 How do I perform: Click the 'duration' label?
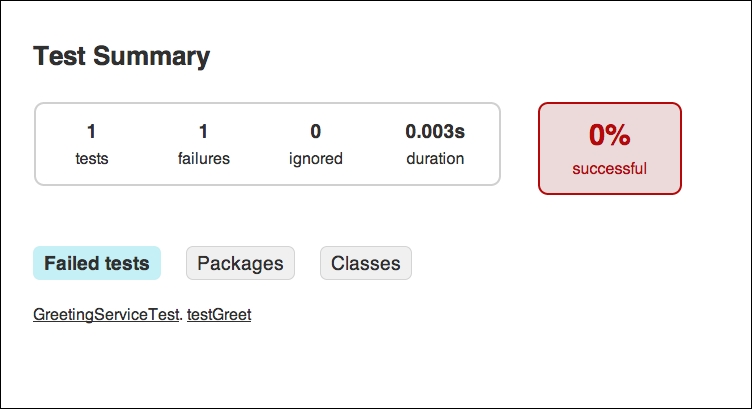[435, 158]
